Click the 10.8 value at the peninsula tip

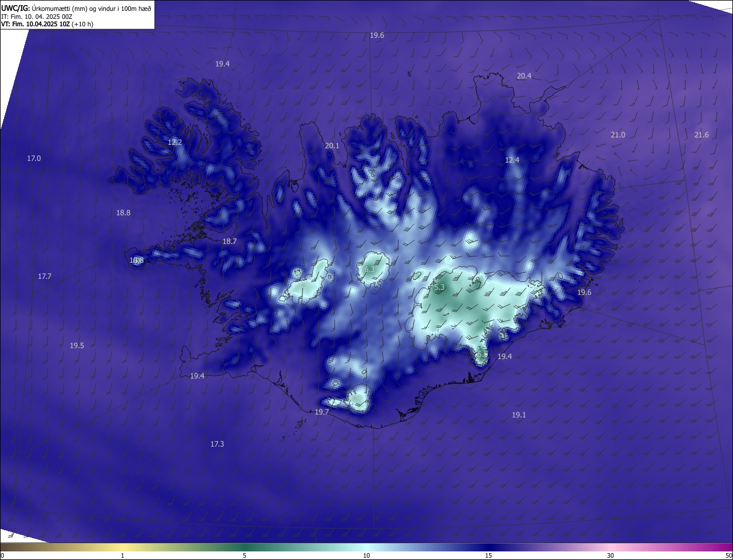tap(136, 261)
